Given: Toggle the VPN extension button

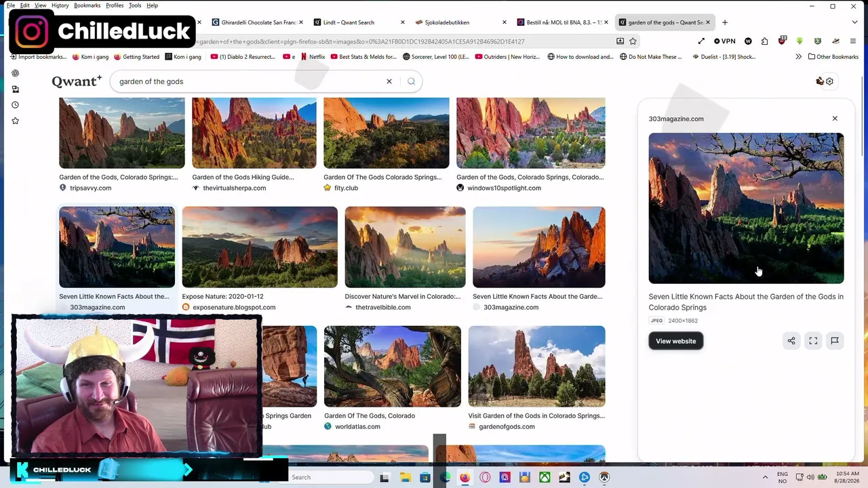Looking at the screenshot, I should click(725, 41).
